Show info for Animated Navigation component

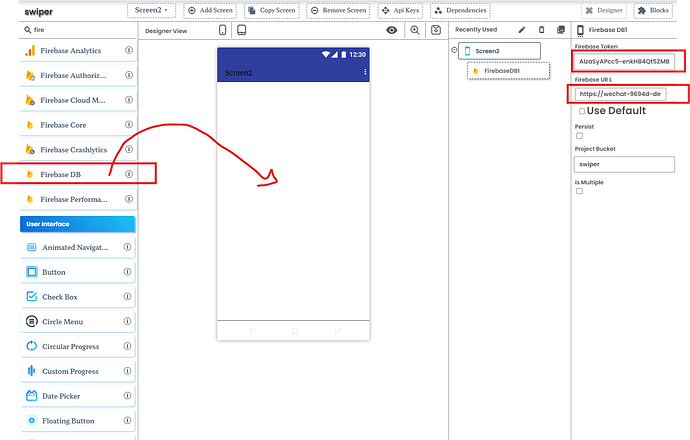click(x=127, y=247)
